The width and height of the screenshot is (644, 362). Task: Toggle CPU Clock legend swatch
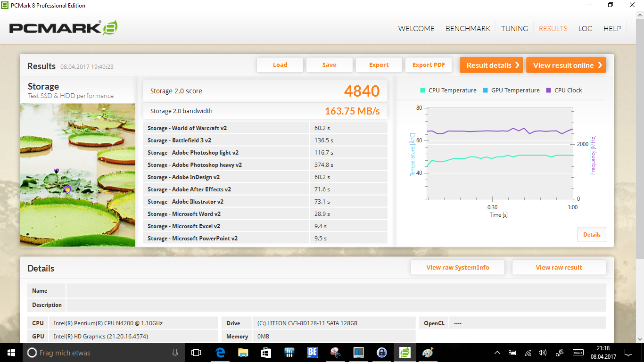(548, 90)
